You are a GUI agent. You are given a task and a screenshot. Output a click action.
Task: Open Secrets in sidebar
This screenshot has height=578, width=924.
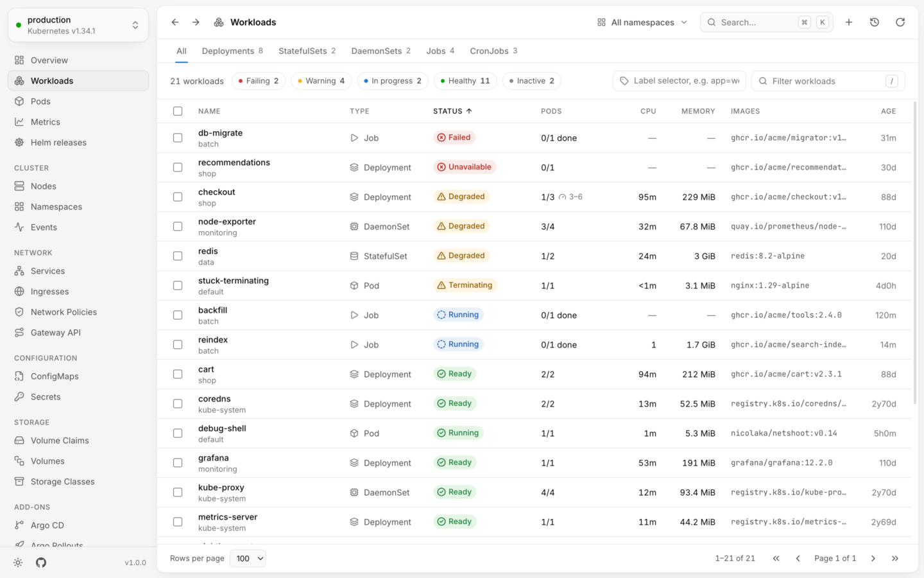pos(78,397)
